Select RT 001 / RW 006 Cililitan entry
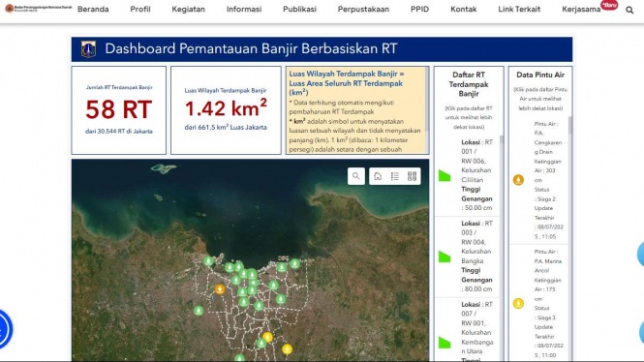The height and width of the screenshot is (362, 644). coord(468,175)
